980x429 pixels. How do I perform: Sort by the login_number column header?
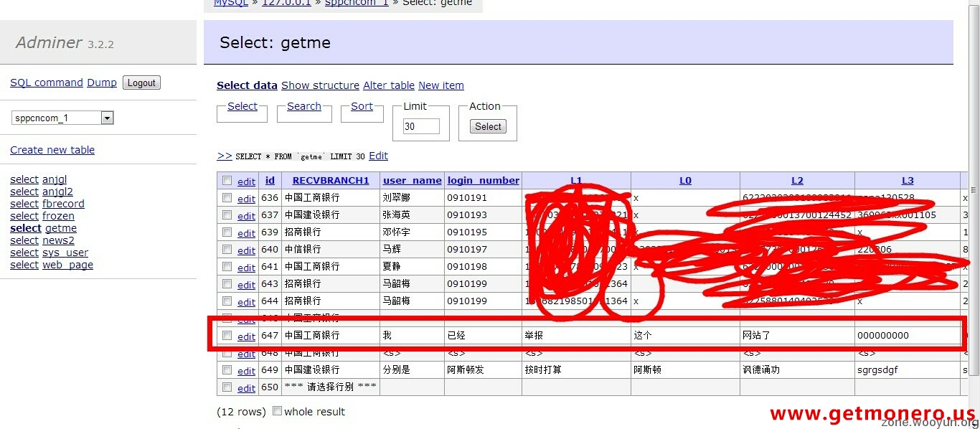[483, 181]
